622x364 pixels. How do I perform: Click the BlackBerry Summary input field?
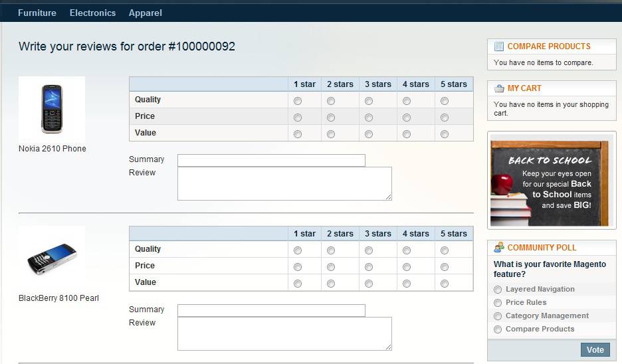click(x=271, y=310)
